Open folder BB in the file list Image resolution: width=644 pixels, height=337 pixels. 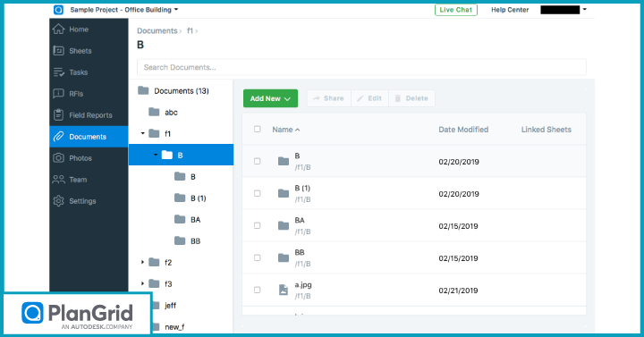[x=300, y=252]
